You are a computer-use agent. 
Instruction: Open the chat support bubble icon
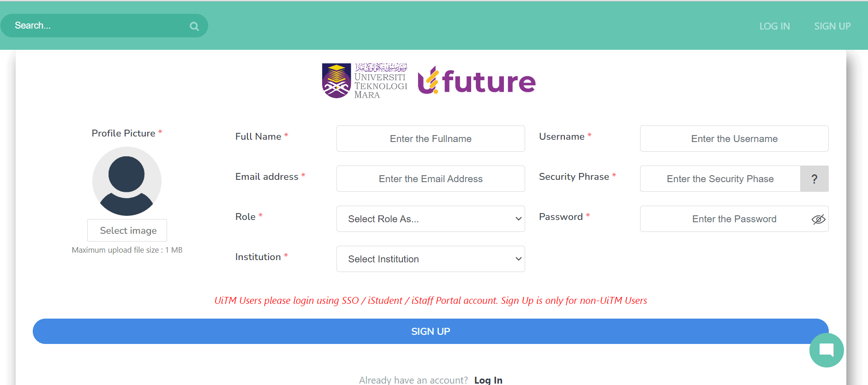coord(826,350)
